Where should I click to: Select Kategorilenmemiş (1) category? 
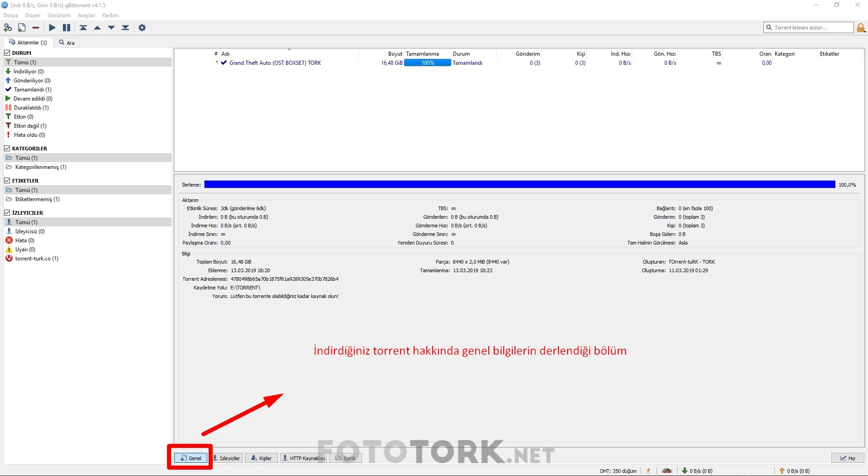click(88, 167)
